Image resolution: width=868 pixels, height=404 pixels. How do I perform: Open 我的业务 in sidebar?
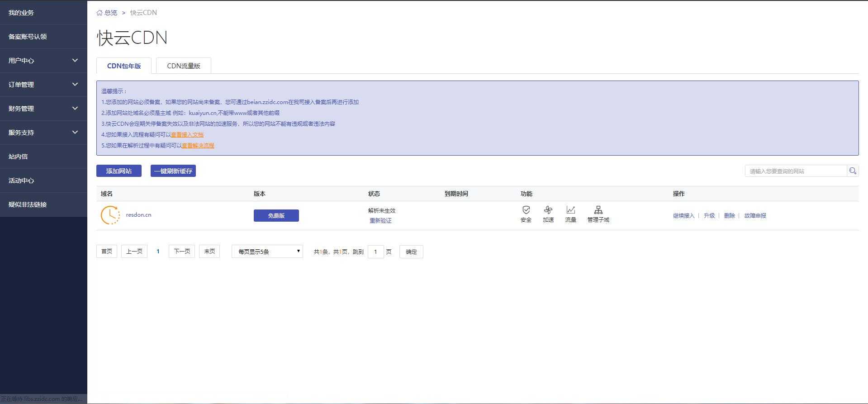[43, 13]
